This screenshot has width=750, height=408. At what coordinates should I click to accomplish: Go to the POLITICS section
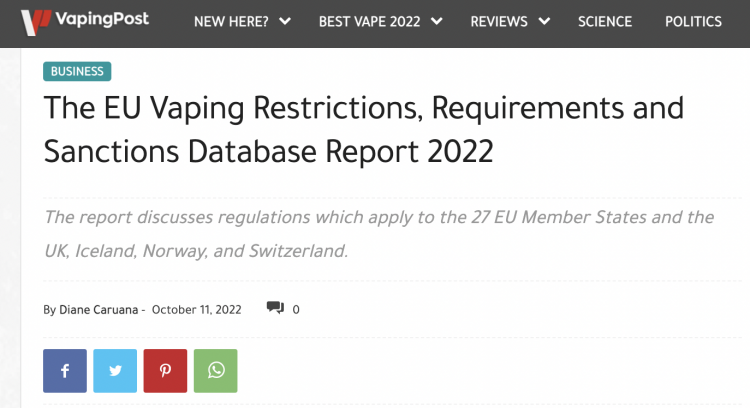tap(694, 22)
